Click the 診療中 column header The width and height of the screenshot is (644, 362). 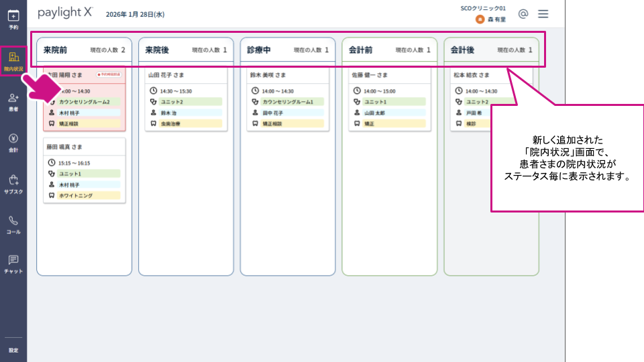click(x=288, y=50)
